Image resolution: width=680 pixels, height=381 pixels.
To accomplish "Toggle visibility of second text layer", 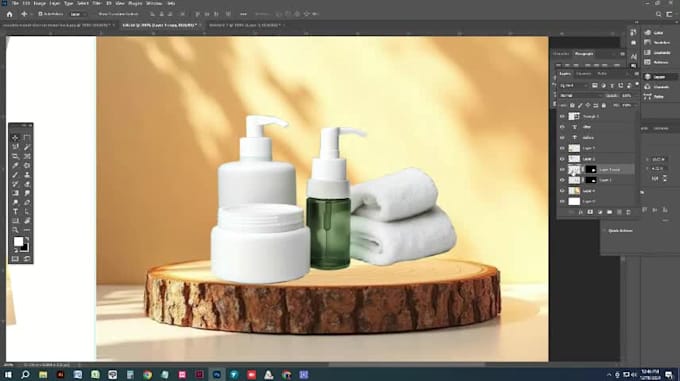I will [562, 137].
